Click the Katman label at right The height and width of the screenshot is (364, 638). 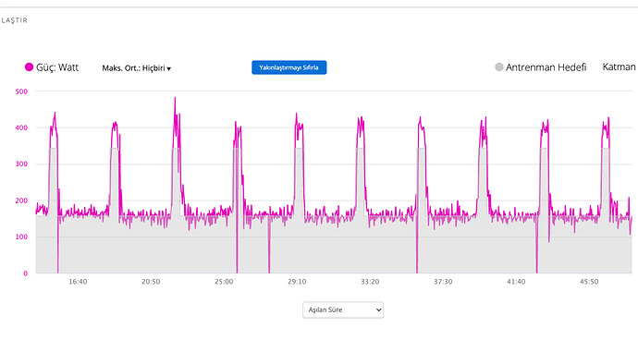(619, 67)
